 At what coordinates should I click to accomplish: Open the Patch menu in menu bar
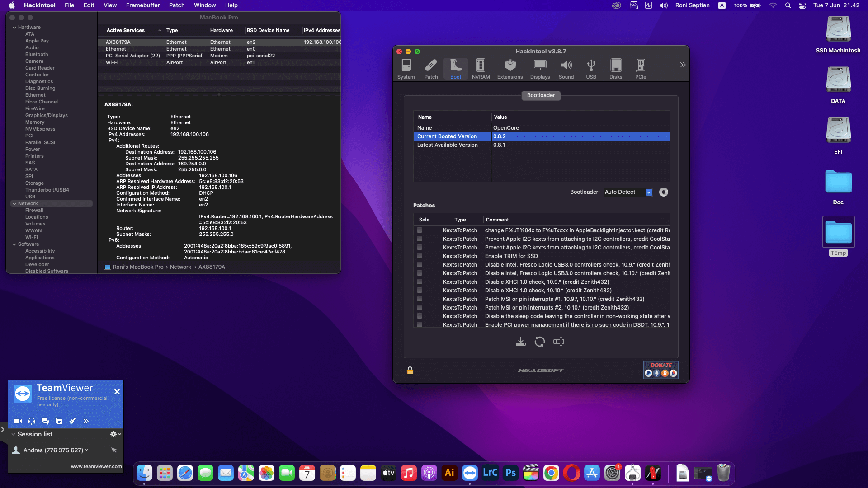click(177, 5)
